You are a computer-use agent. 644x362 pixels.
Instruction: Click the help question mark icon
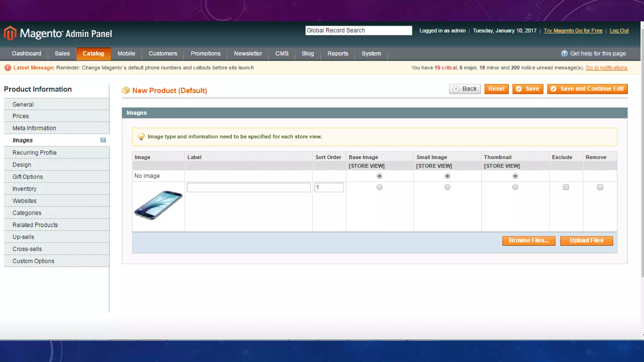(564, 53)
